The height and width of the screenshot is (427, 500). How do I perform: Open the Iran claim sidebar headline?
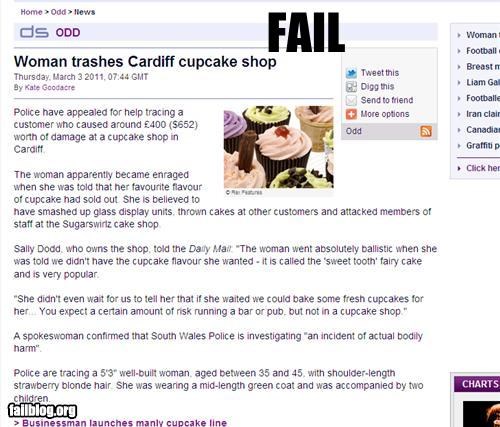point(483,114)
